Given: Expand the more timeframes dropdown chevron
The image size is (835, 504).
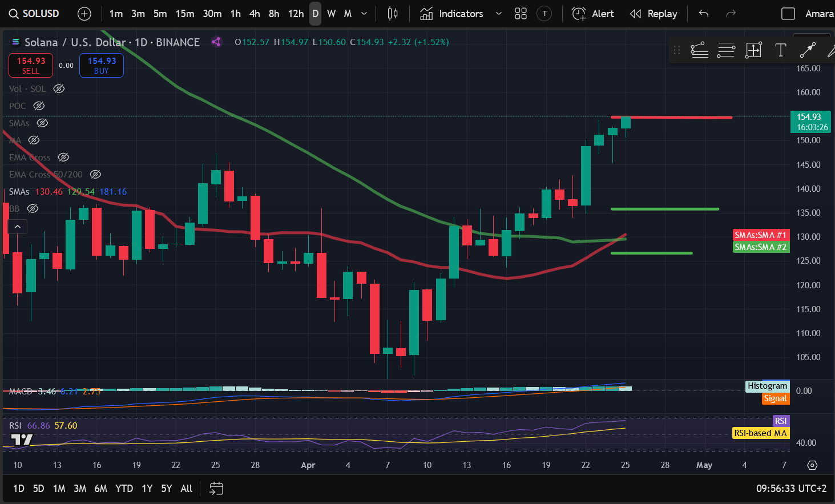Looking at the screenshot, I should [364, 14].
